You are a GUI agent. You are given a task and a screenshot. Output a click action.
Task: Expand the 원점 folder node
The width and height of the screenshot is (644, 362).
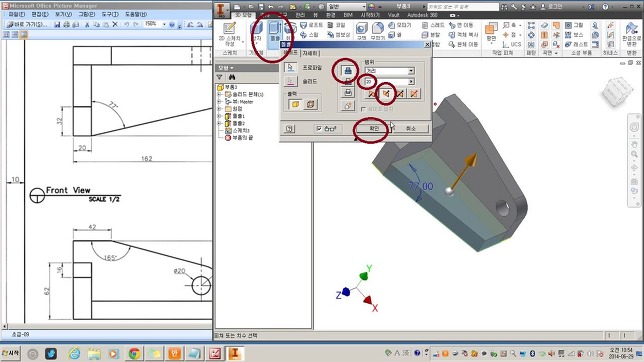tap(219, 109)
